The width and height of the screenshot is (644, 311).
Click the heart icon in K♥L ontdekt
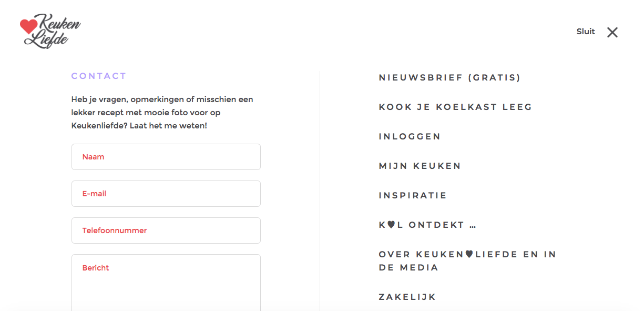(x=391, y=225)
